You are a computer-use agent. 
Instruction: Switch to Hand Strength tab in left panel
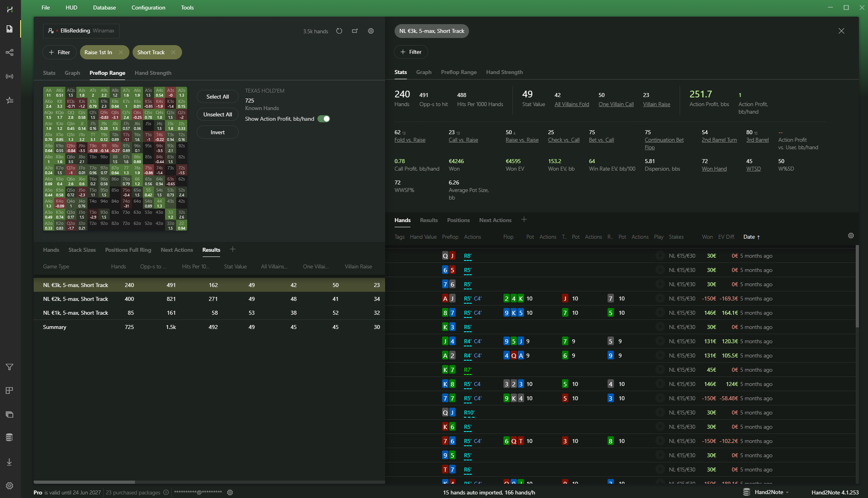pos(153,73)
